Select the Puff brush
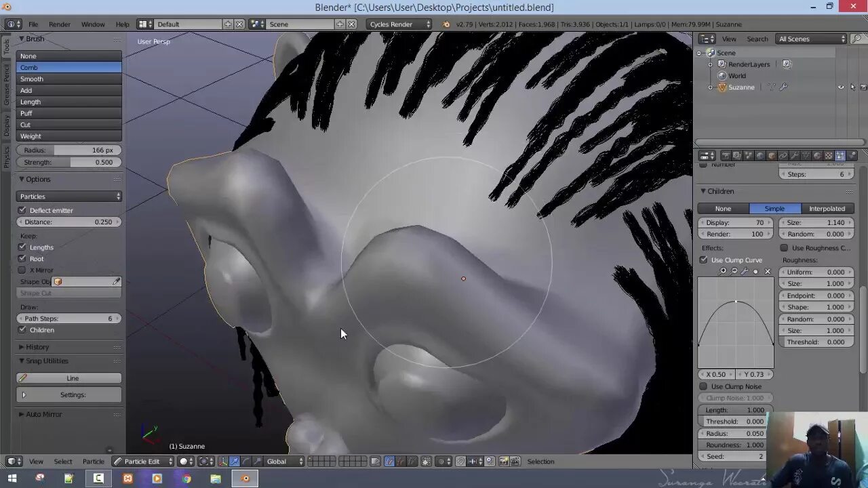868x488 pixels. [x=69, y=113]
